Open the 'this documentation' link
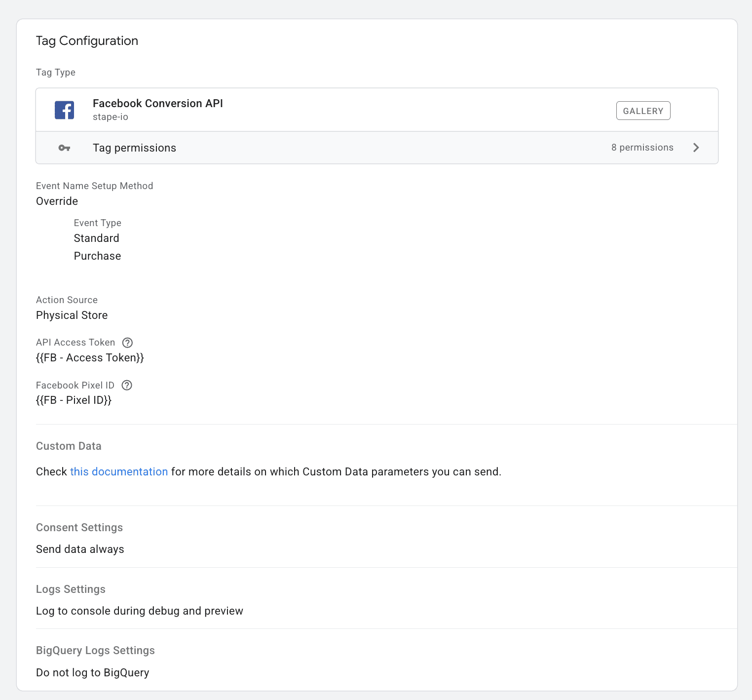This screenshot has height=700, width=752. [x=119, y=472]
